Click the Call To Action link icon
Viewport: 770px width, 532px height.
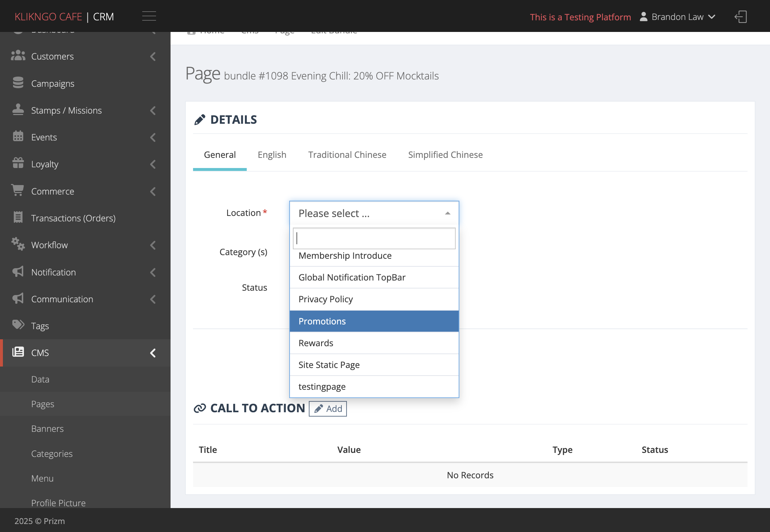click(x=200, y=409)
